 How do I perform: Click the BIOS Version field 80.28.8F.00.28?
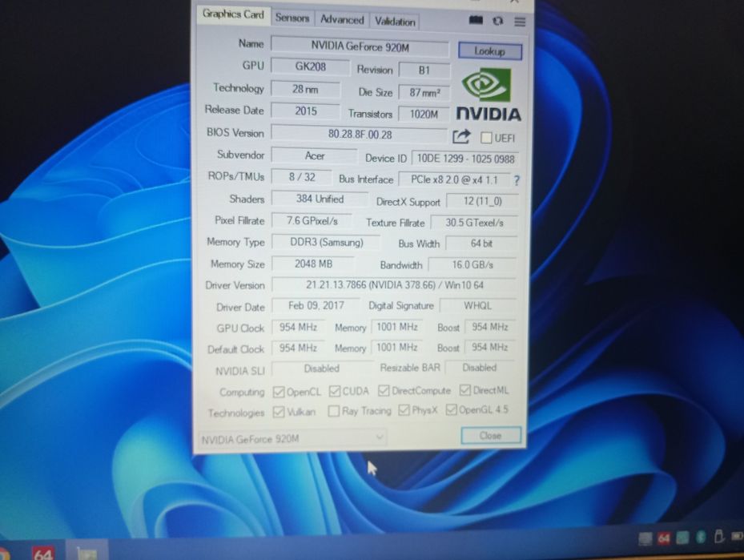[x=360, y=135]
